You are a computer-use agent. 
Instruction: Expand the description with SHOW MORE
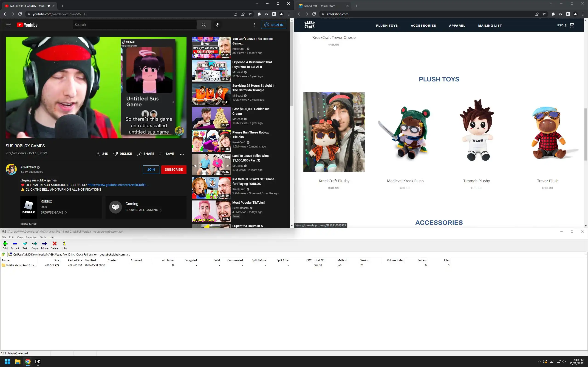(x=28, y=224)
